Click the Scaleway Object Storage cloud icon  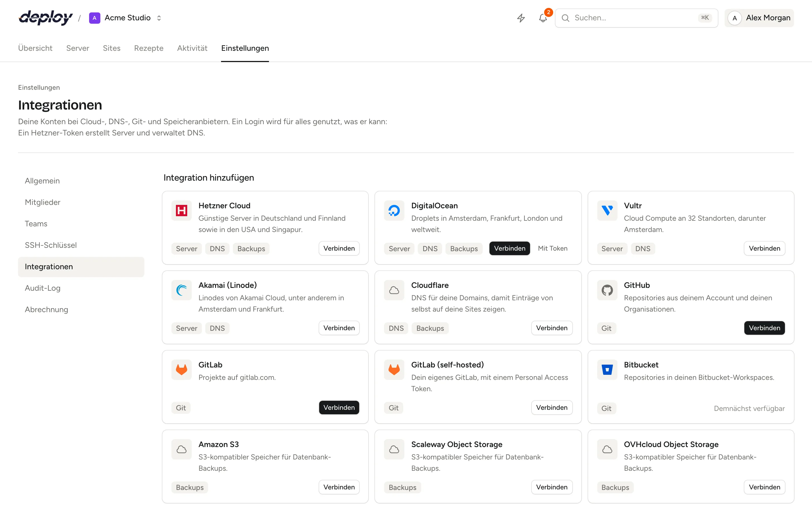coord(394,450)
